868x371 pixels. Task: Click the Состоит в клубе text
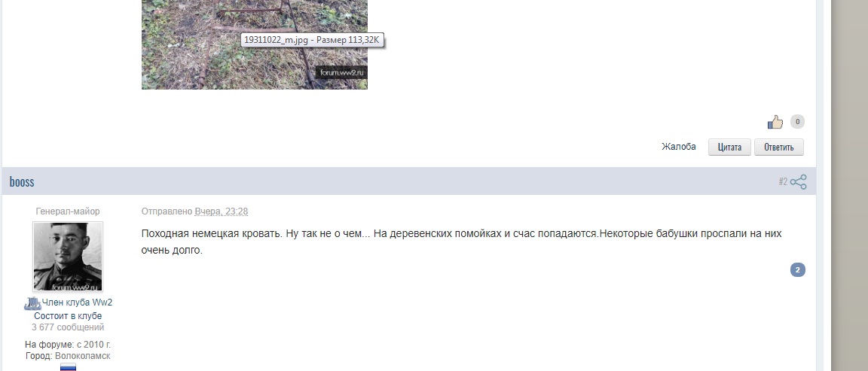pyautogui.click(x=68, y=316)
